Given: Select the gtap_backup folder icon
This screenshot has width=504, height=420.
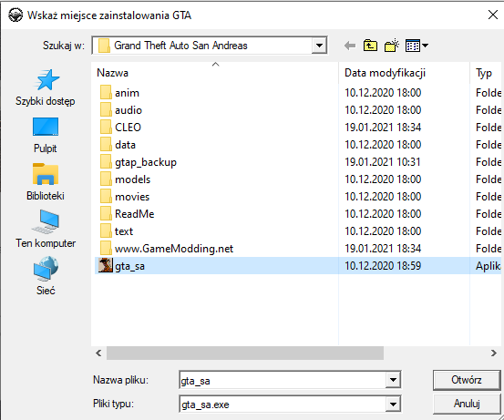Looking at the screenshot, I should point(106,162).
